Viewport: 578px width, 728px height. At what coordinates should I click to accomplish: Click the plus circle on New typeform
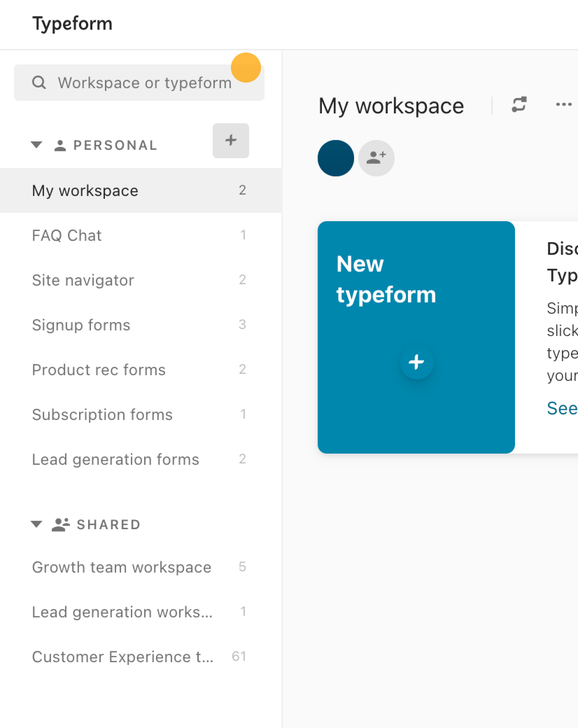click(416, 362)
